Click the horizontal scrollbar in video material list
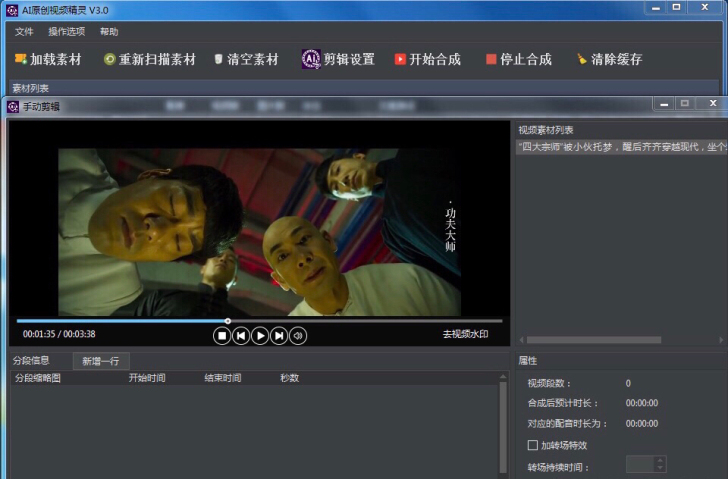 (594, 340)
